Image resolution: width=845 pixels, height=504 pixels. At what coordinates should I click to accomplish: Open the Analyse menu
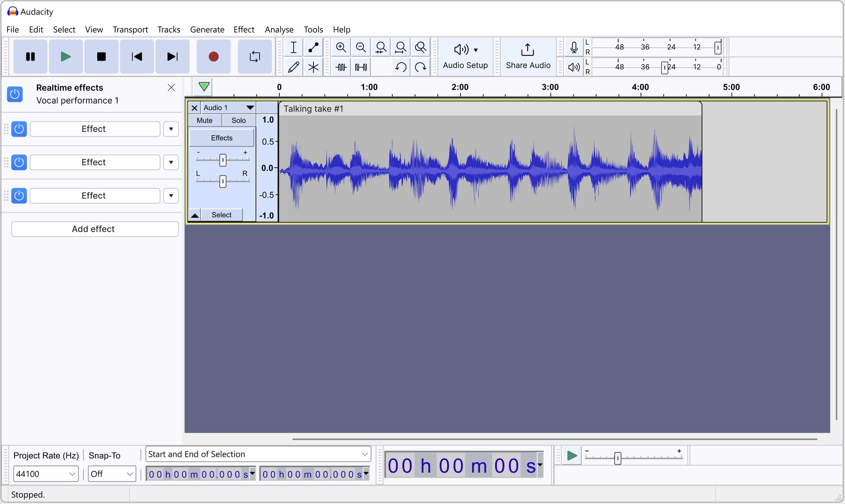[x=279, y=30]
